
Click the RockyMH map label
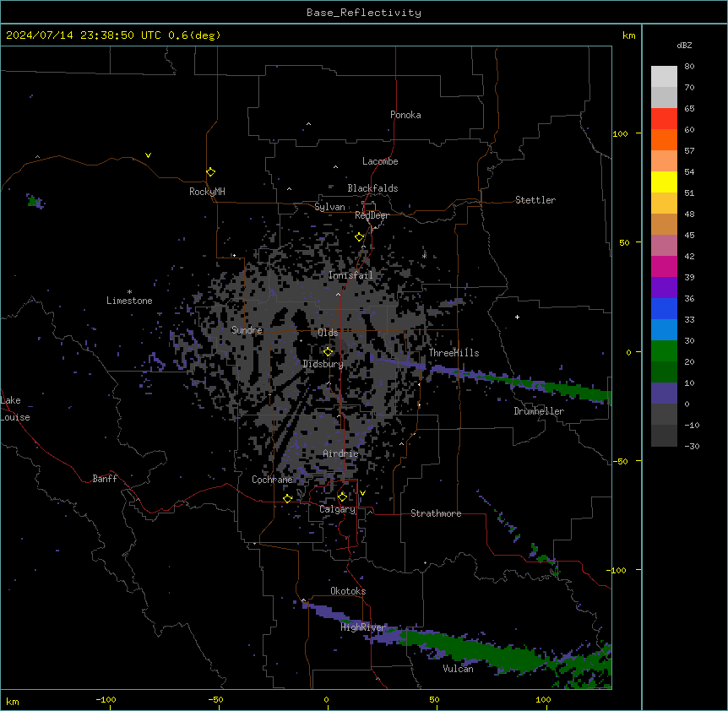pyautogui.click(x=207, y=191)
